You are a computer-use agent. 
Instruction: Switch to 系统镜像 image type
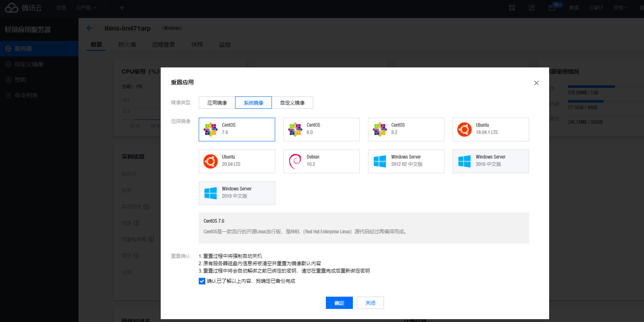[x=254, y=103]
